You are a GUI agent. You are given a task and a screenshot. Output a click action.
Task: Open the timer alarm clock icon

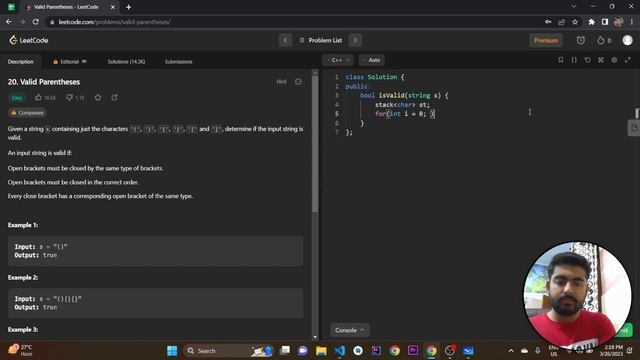580,40
